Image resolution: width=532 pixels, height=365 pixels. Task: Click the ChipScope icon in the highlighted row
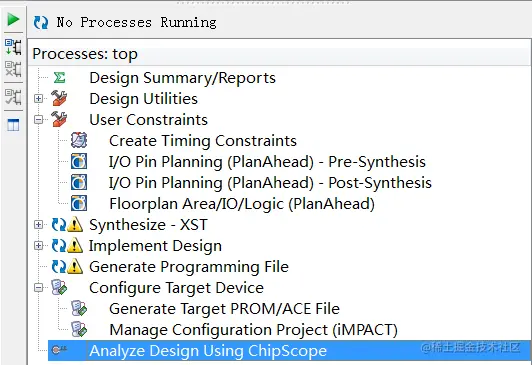pyautogui.click(x=59, y=349)
